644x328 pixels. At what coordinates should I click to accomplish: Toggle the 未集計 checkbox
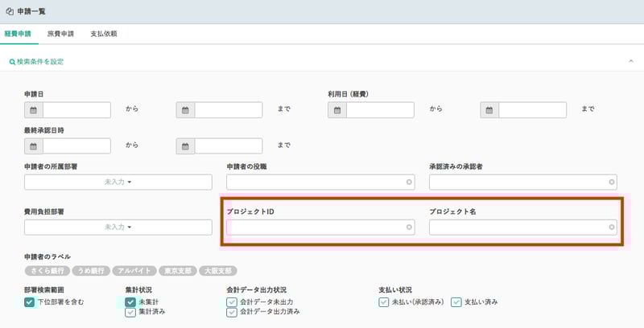130,302
